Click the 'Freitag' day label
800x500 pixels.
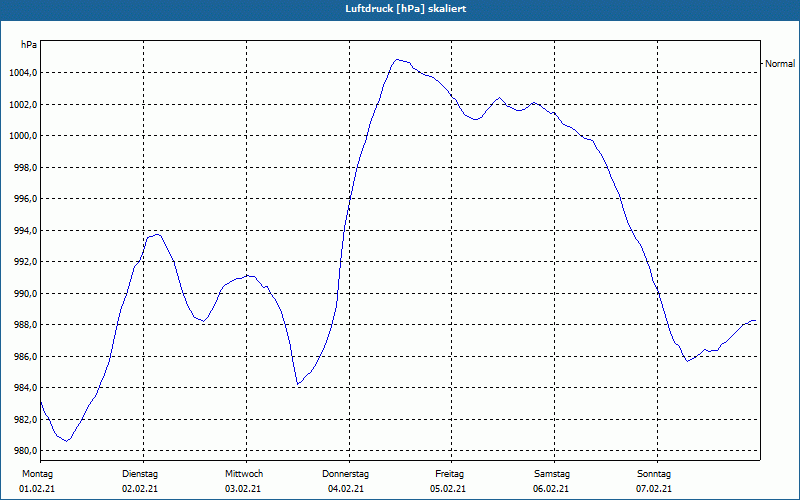coord(449,474)
